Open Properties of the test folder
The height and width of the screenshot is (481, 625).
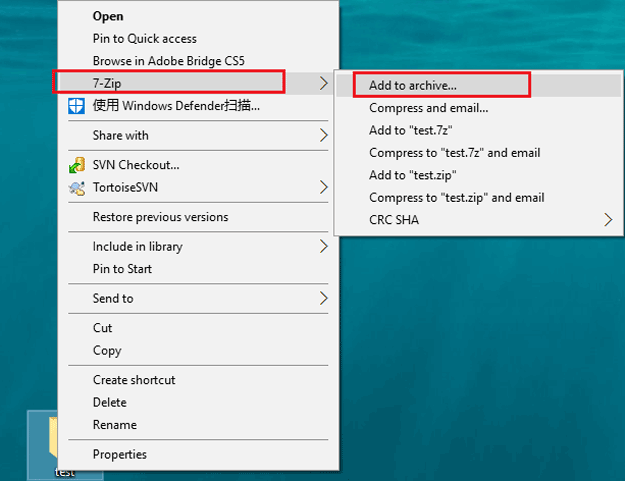pyautogui.click(x=199, y=454)
